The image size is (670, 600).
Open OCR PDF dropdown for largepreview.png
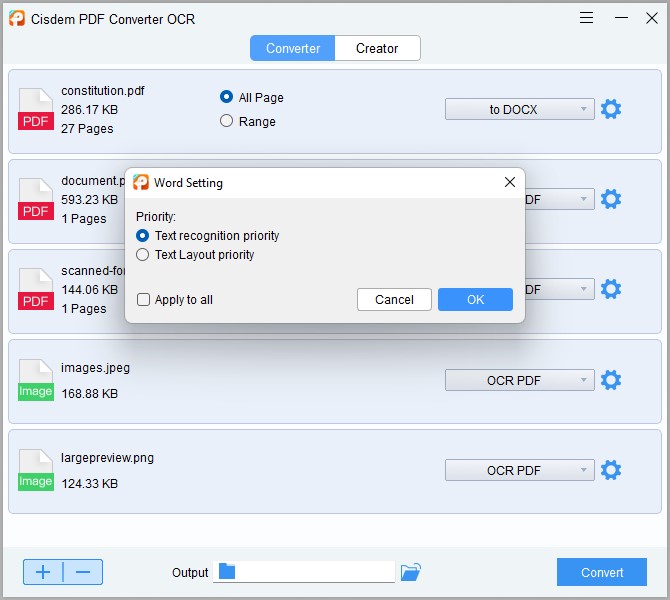click(x=520, y=471)
